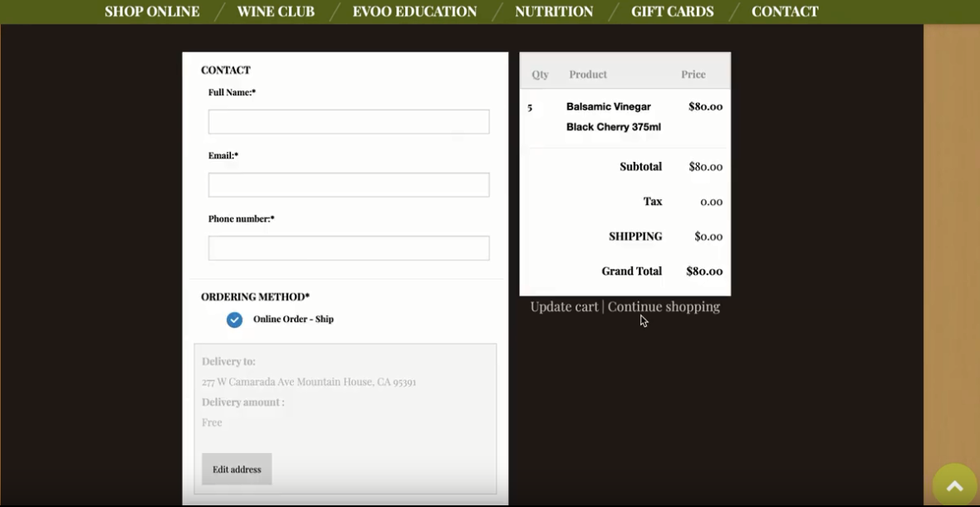Click the Update cart link
This screenshot has height=507, width=980.
pos(564,306)
